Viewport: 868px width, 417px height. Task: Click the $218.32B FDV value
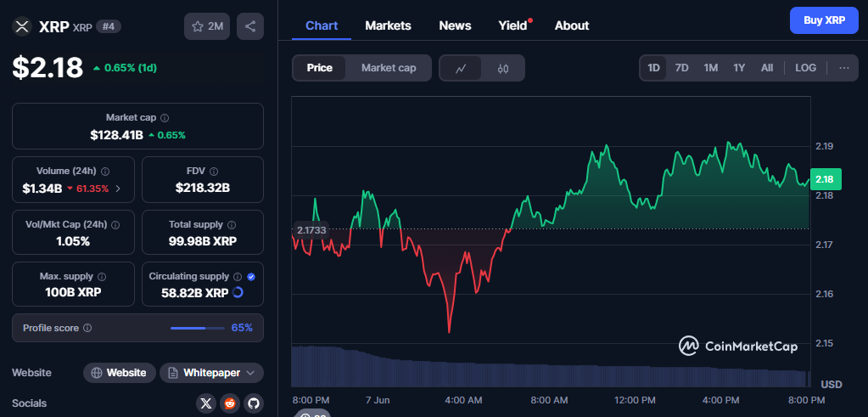203,189
